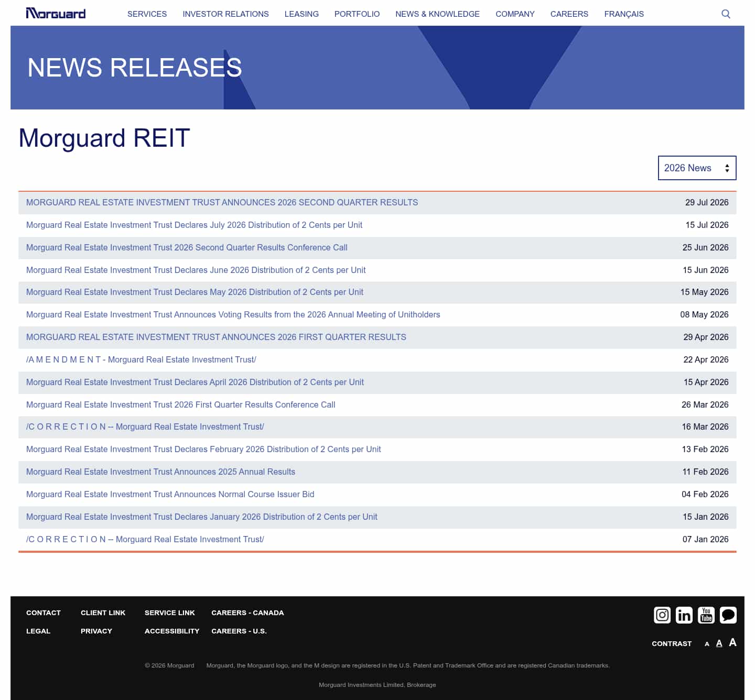Open the Leasing menu
Screen dimensions: 755x700
[301, 14]
